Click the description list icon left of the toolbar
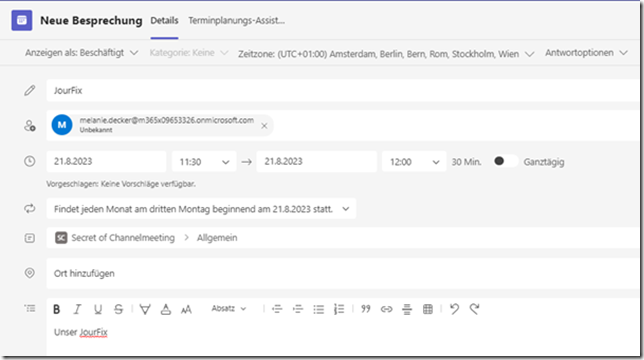The image size is (644, 360). [30, 308]
